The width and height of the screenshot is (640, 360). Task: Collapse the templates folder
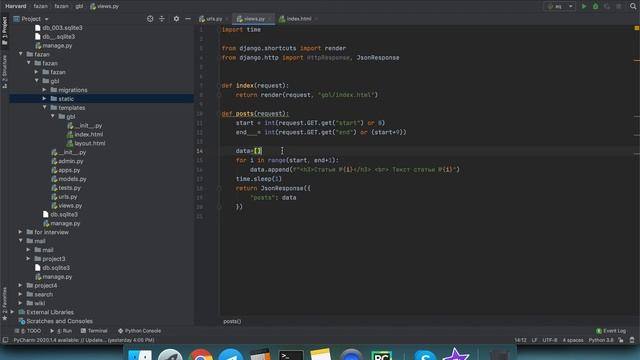coord(44,107)
